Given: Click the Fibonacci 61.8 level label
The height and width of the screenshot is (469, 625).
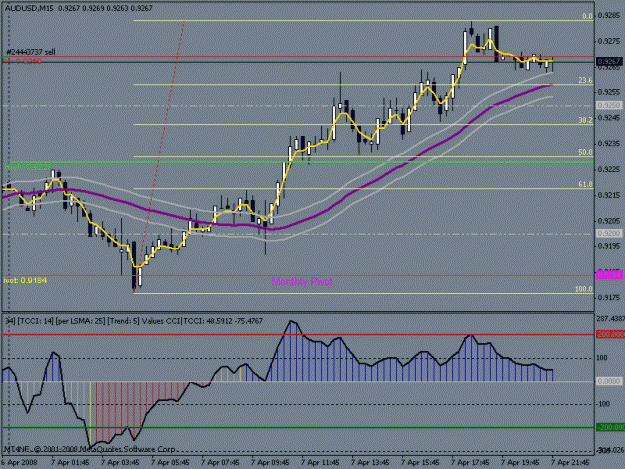Looking at the screenshot, I should coord(585,184).
